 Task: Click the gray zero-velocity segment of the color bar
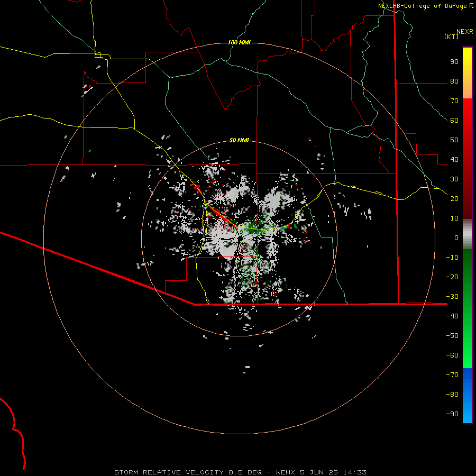[467, 234]
